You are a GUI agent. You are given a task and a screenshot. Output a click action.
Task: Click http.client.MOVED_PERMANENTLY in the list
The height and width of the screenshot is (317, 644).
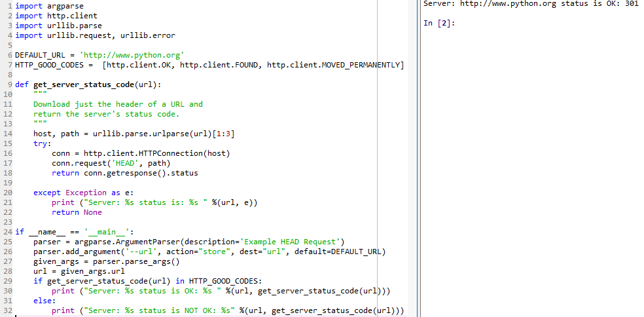334,65
